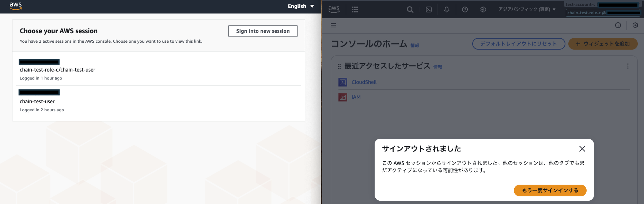Click the AWS logo in the left window
The width and height of the screenshot is (644, 204).
(16, 6)
